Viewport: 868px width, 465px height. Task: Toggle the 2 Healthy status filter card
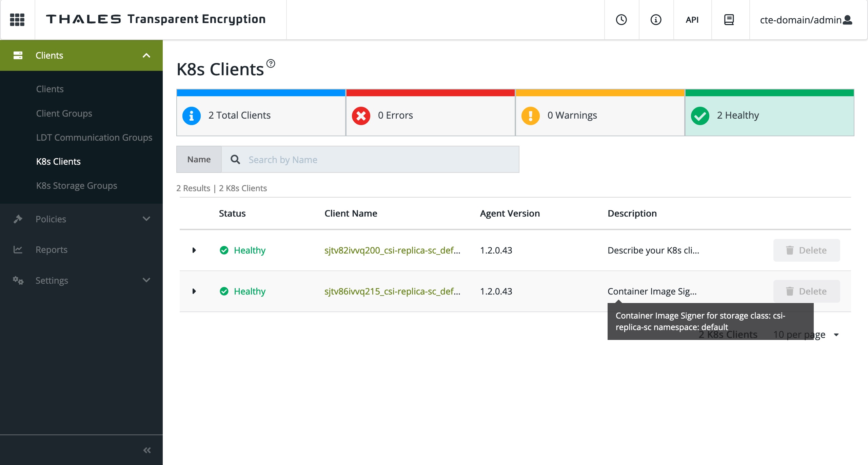pos(769,115)
